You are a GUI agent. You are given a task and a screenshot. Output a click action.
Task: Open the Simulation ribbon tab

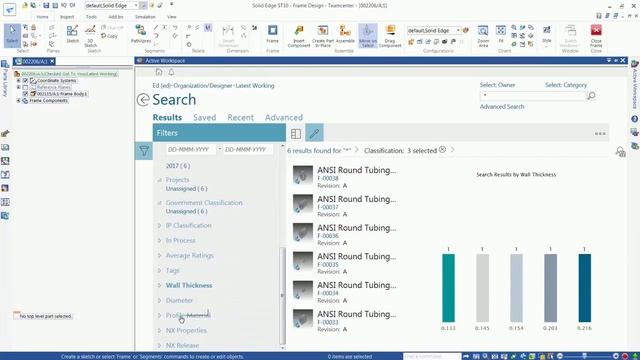tap(145, 17)
